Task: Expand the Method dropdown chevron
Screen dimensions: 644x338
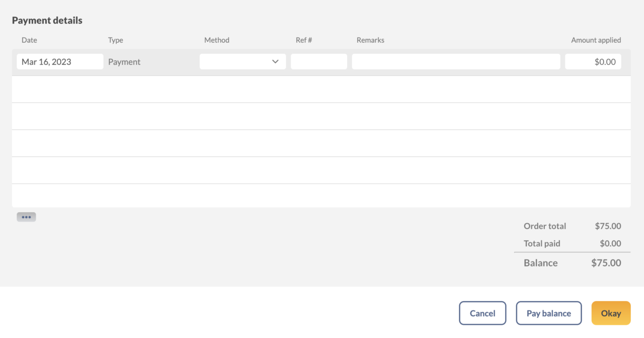Action: tap(275, 61)
